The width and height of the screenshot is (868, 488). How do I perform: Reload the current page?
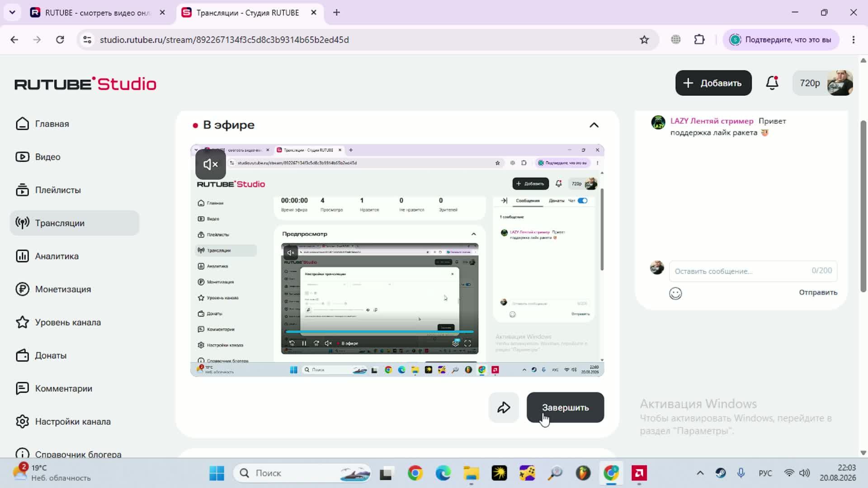[60, 40]
